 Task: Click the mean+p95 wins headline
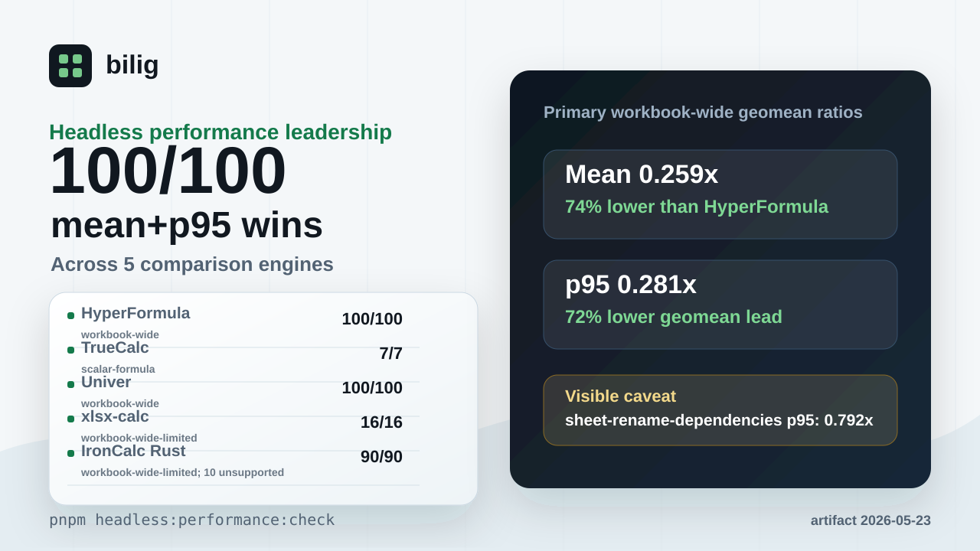pyautogui.click(x=187, y=225)
